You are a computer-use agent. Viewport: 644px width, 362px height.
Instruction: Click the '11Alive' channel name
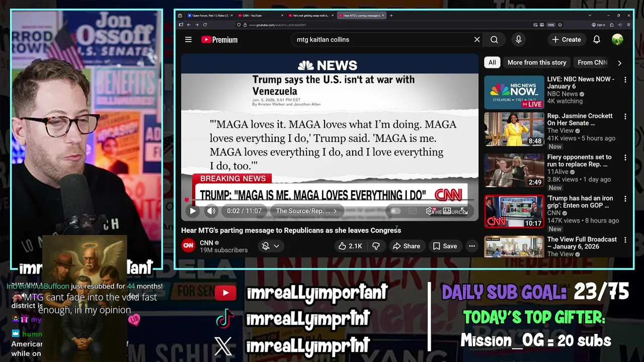558,172
